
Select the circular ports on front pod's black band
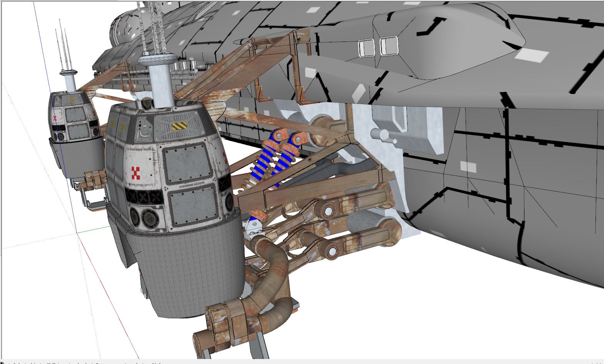[145, 218]
